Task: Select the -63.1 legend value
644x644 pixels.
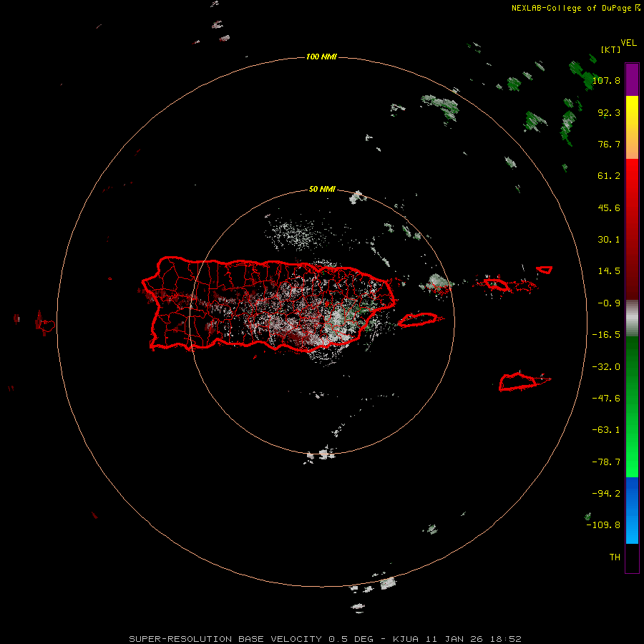Action: pyautogui.click(x=606, y=430)
